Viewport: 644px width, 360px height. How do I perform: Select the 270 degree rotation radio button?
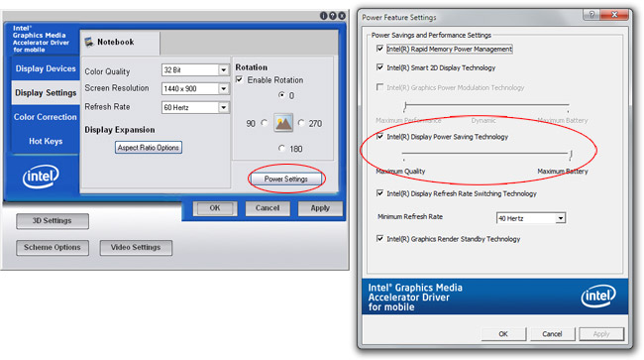(301, 122)
